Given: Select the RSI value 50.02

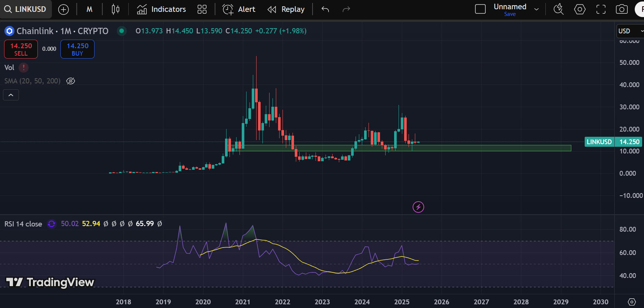Looking at the screenshot, I should [70, 224].
